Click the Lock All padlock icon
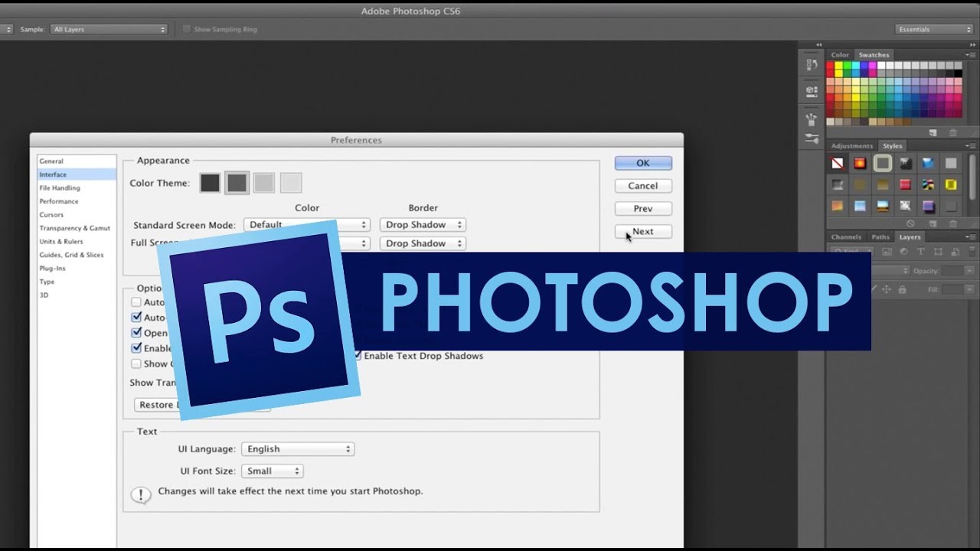The width and height of the screenshot is (980, 551). [903, 289]
